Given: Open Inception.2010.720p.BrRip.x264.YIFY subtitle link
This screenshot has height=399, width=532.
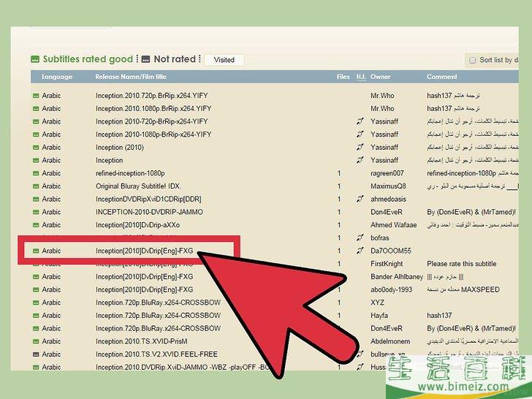Looking at the screenshot, I should click(x=152, y=96).
